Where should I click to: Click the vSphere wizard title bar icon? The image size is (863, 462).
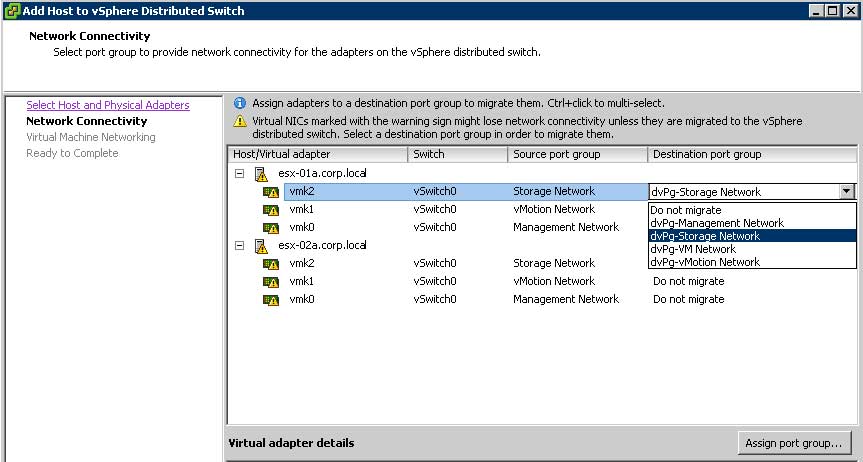point(11,10)
